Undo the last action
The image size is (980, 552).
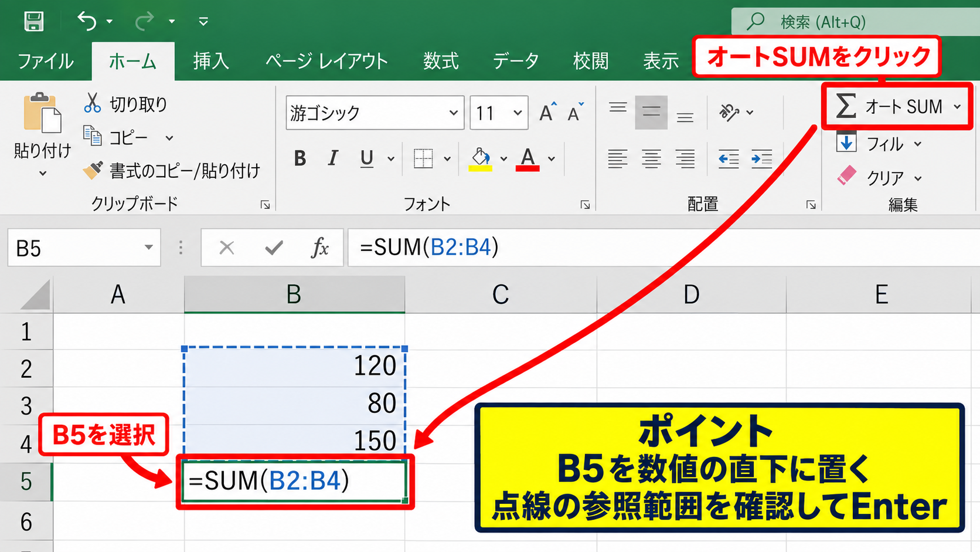[x=87, y=21]
